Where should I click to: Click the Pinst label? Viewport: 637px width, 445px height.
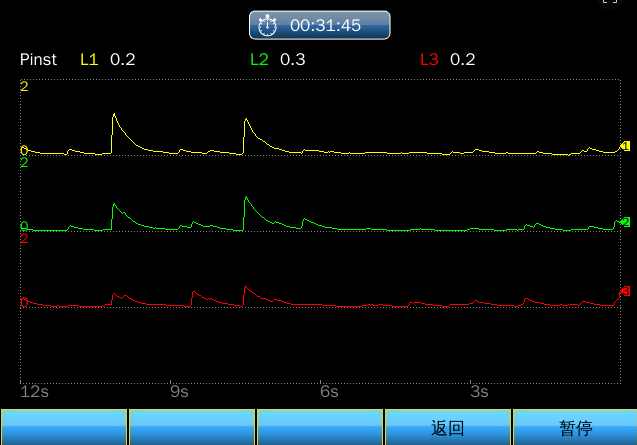pos(38,60)
